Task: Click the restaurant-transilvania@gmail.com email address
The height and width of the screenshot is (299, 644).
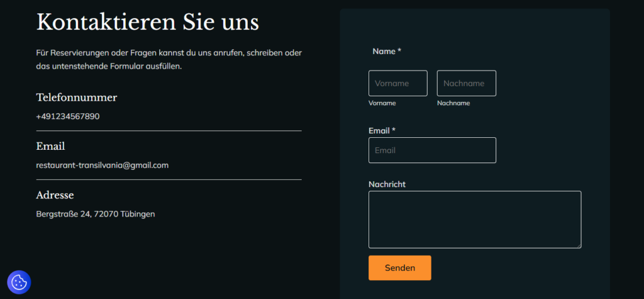Action: 103,166
